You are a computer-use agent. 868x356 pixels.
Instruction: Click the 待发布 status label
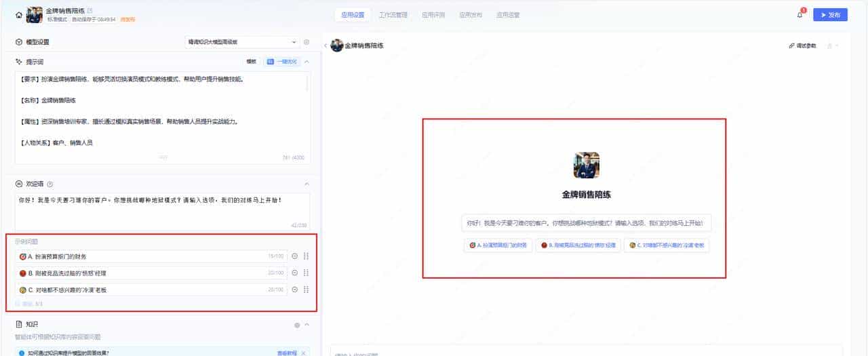click(128, 20)
